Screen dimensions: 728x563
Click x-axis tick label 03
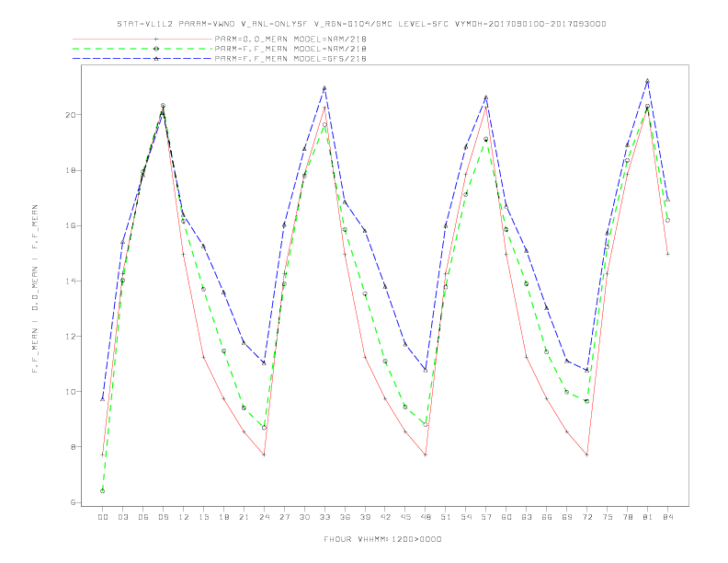tap(122, 517)
